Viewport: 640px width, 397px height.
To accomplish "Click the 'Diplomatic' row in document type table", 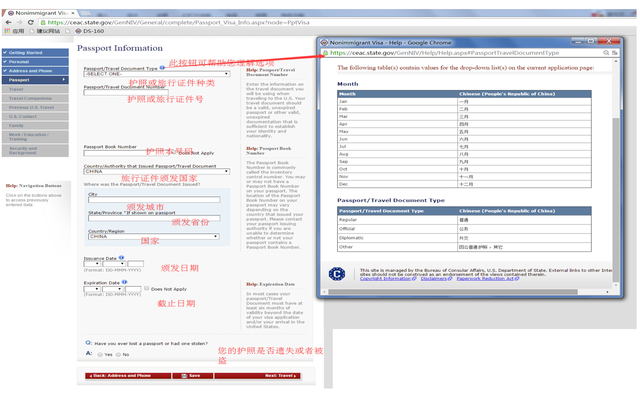I will click(x=464, y=238).
